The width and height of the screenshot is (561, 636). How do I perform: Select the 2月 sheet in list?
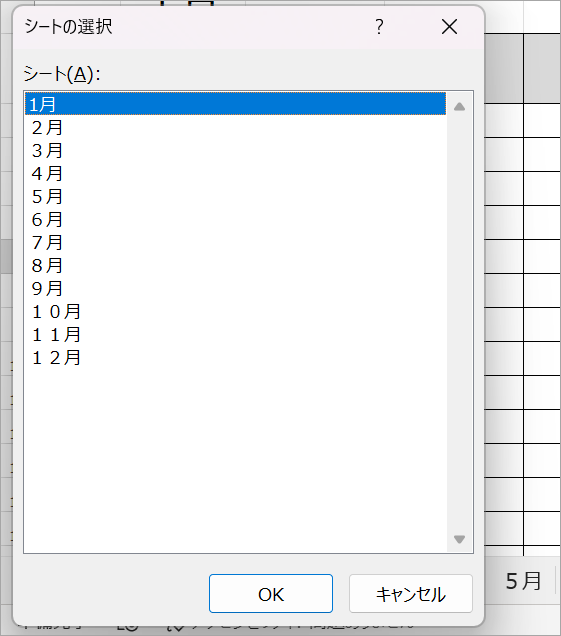(x=235, y=128)
